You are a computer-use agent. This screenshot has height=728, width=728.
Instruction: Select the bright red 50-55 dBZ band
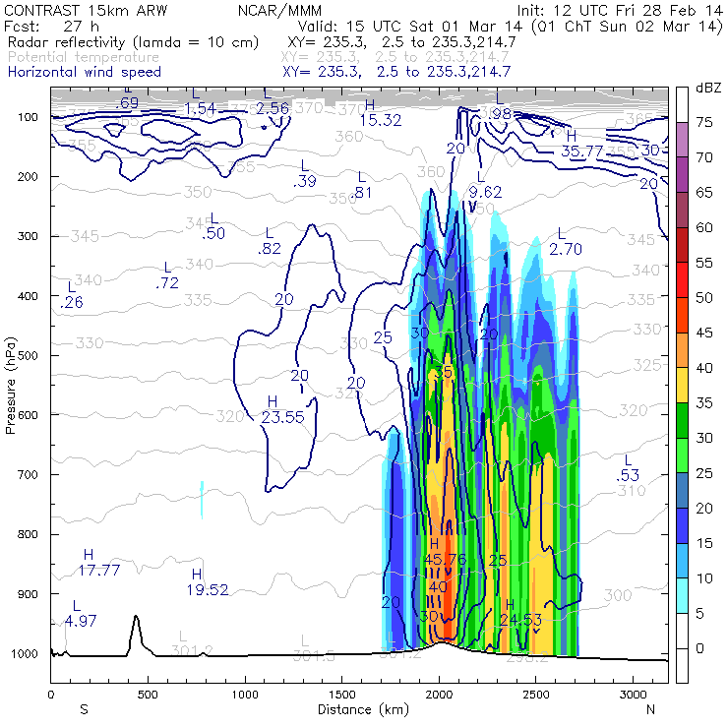(682, 280)
